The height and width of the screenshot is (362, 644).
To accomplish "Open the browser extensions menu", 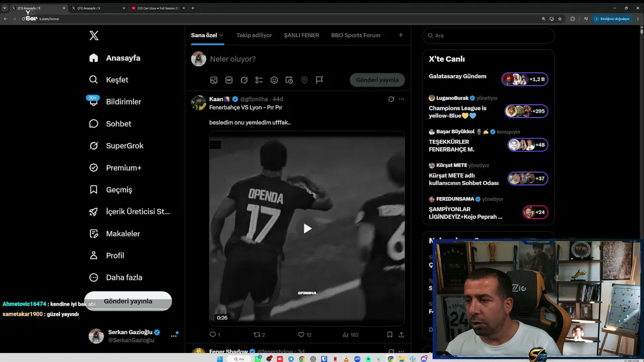I will click(x=573, y=19).
